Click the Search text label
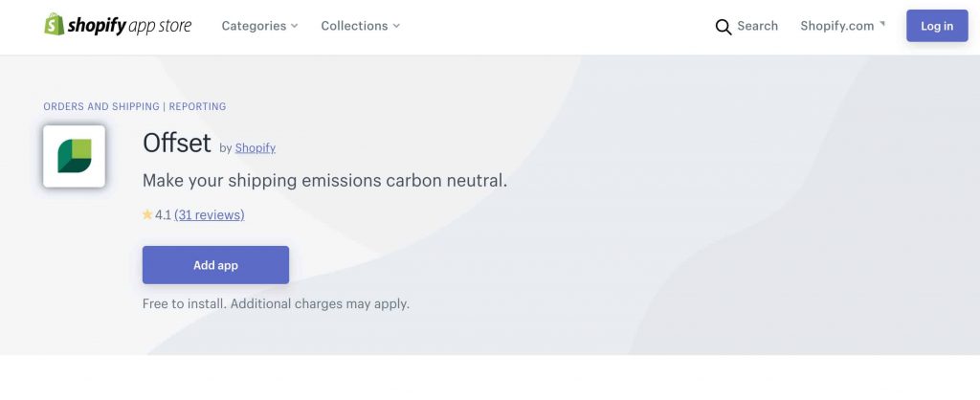 (758, 26)
